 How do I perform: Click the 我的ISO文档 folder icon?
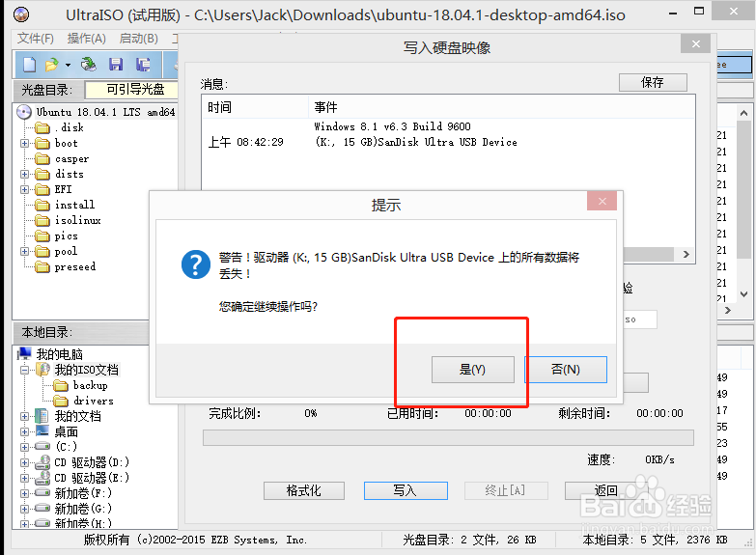coord(42,370)
